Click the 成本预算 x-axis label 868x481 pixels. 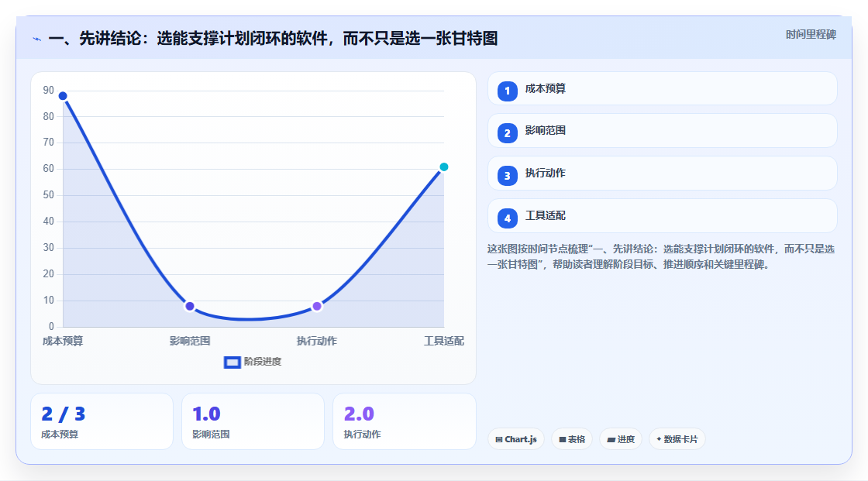click(63, 341)
